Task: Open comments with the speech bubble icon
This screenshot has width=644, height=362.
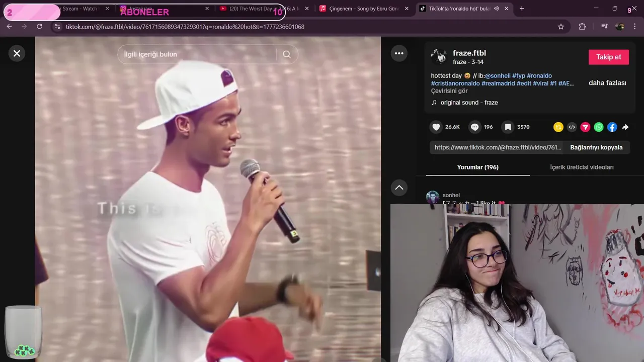Action: [x=475, y=127]
